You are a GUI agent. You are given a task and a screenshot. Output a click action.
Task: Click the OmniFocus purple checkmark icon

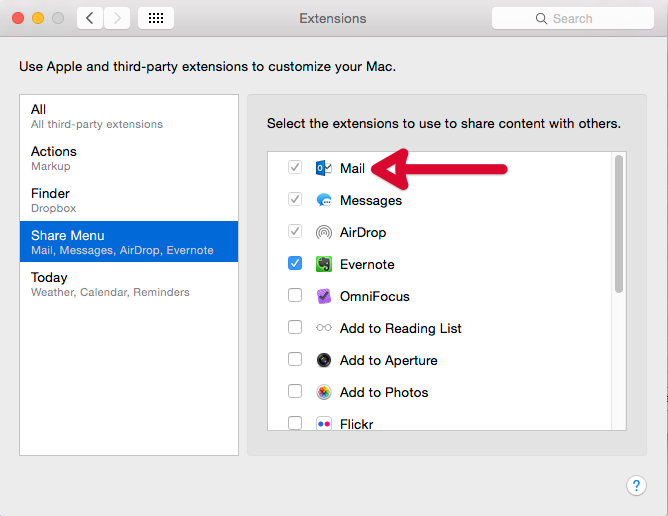coord(324,296)
